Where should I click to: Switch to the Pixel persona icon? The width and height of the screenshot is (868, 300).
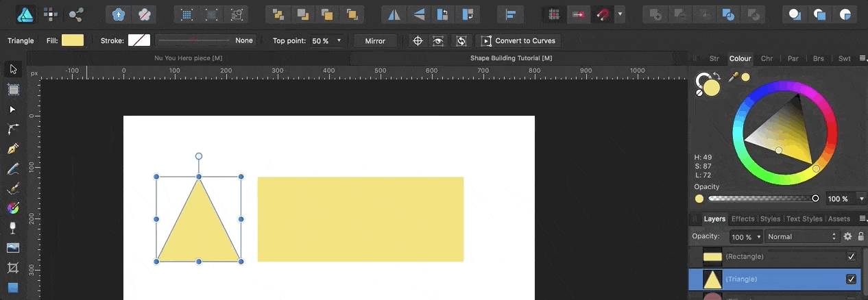(x=51, y=14)
